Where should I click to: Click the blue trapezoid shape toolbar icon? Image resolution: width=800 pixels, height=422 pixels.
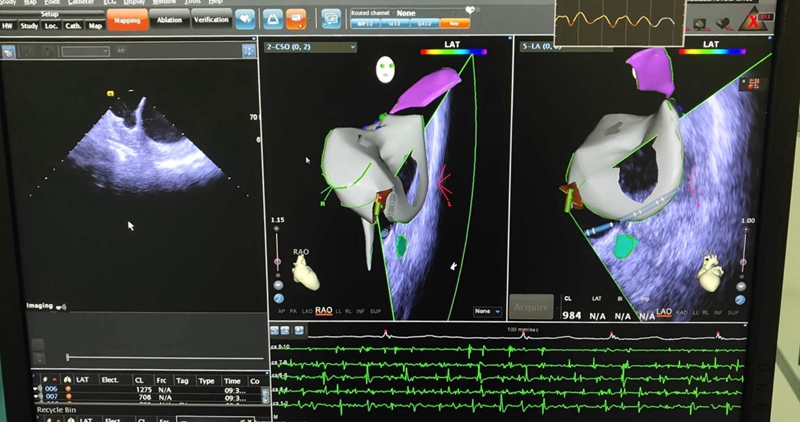273,19
